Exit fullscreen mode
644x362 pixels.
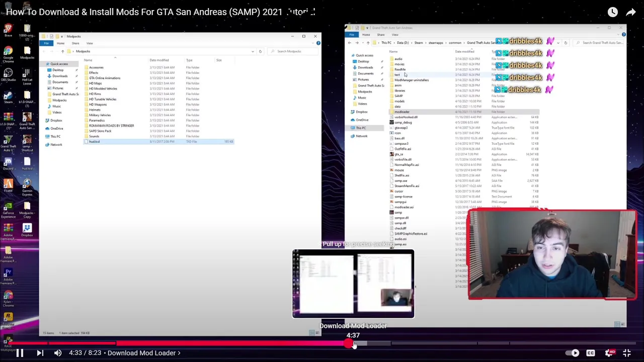point(627,353)
